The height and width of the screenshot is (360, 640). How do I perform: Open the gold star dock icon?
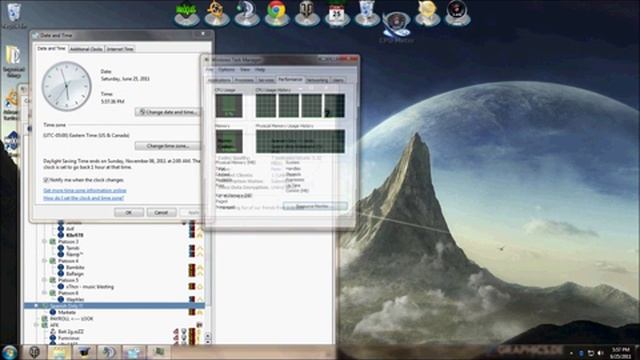427,13
